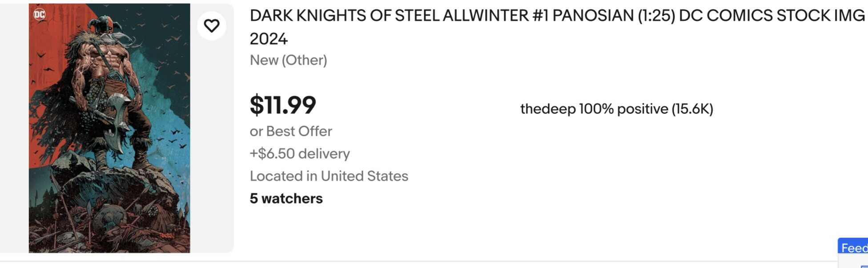The height and width of the screenshot is (268, 868).
Task: Select the "or Best Offer" text
Action: [x=291, y=131]
